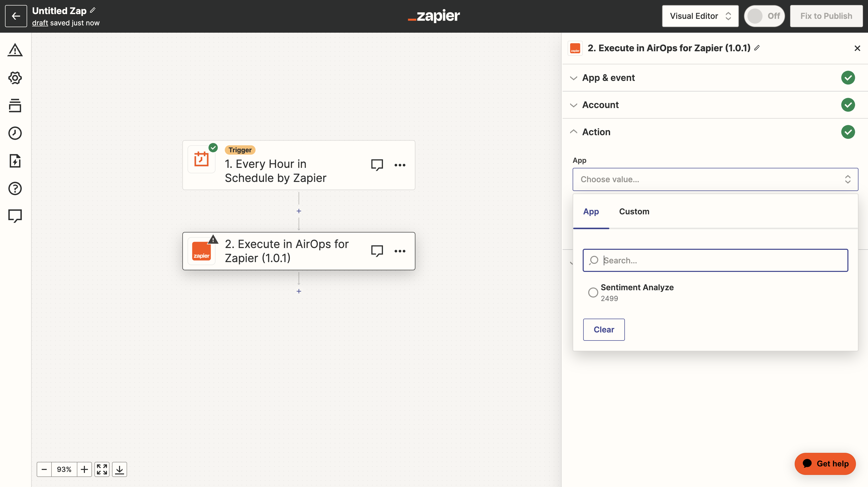Click the Clear button
868x487 pixels.
pos(604,330)
